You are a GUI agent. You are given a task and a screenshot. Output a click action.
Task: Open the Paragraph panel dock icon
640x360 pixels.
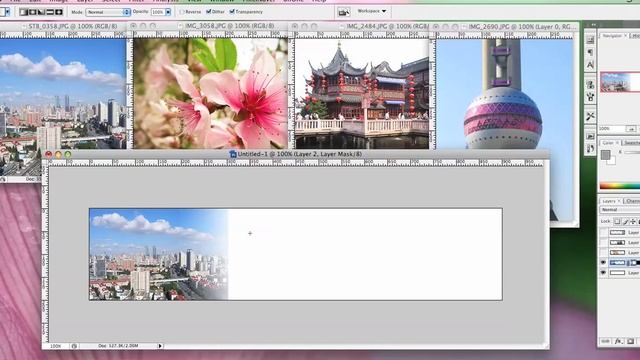[x=590, y=52]
